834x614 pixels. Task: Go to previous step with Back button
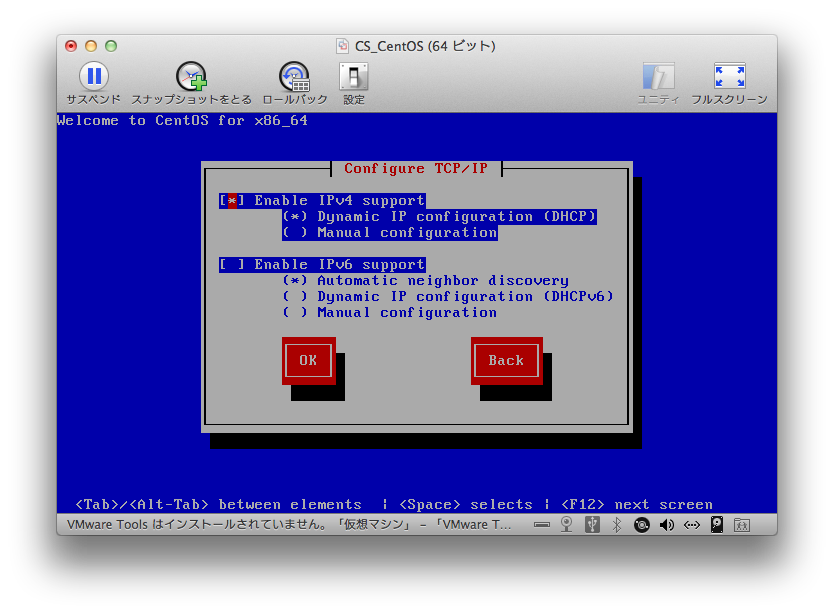pos(506,360)
